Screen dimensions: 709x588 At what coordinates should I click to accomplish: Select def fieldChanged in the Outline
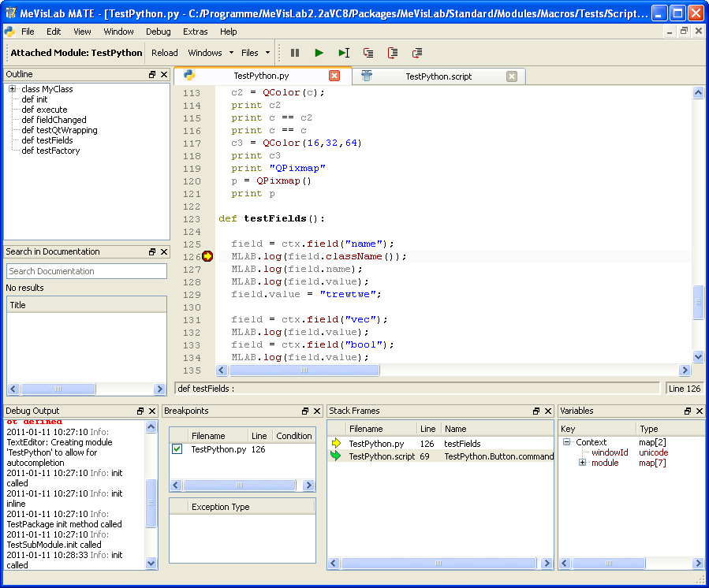click(54, 120)
